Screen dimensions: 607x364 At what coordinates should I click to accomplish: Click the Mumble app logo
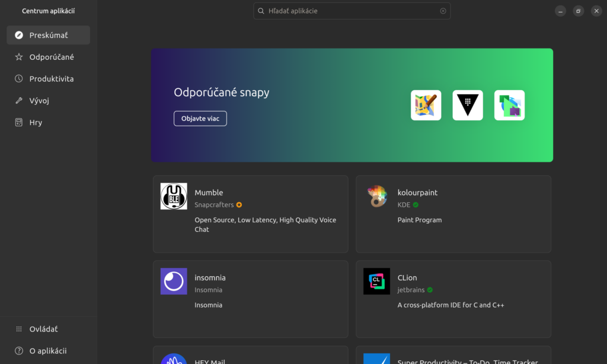point(174,196)
